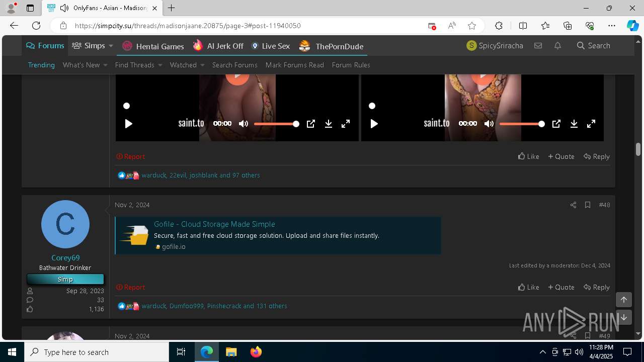The width and height of the screenshot is (644, 362).
Task: Reply to Corey69's post #48
Action: coord(597,287)
